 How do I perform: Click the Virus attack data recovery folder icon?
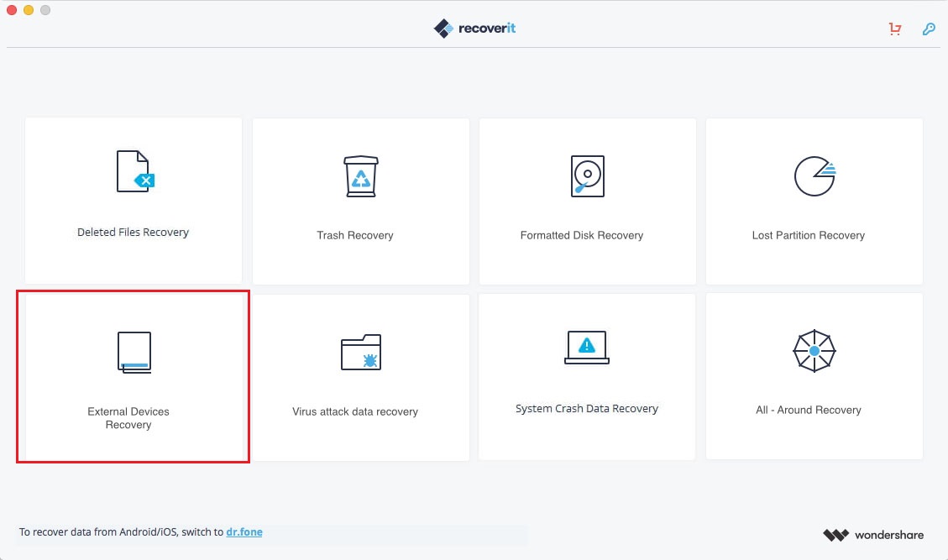(361, 352)
